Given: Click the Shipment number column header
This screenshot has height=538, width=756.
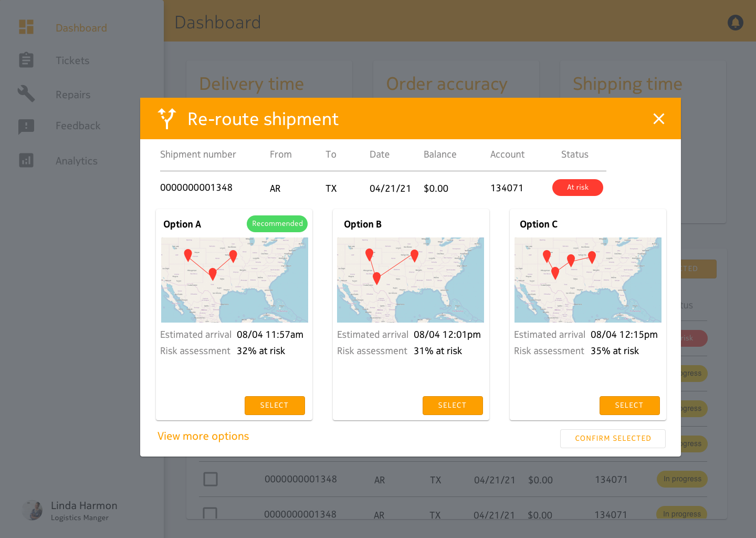Looking at the screenshot, I should 198,154.
